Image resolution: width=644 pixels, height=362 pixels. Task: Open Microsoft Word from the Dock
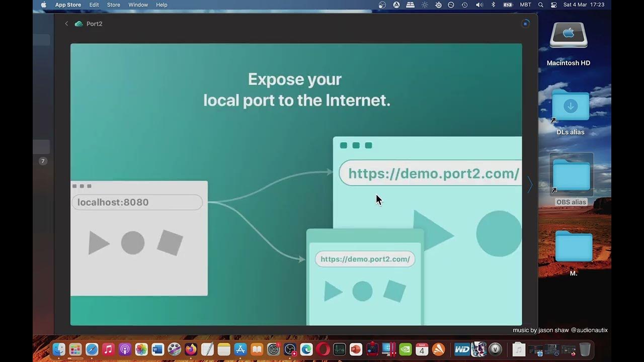click(158, 349)
